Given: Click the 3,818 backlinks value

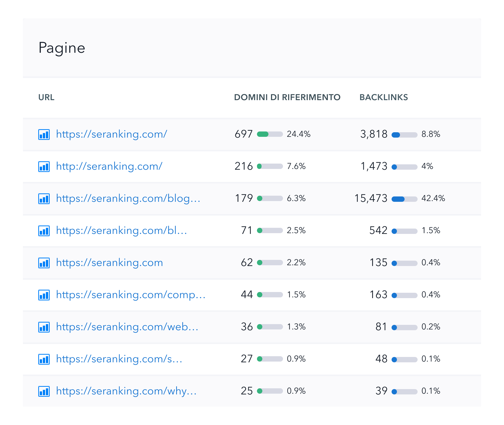Looking at the screenshot, I should pos(374,134).
